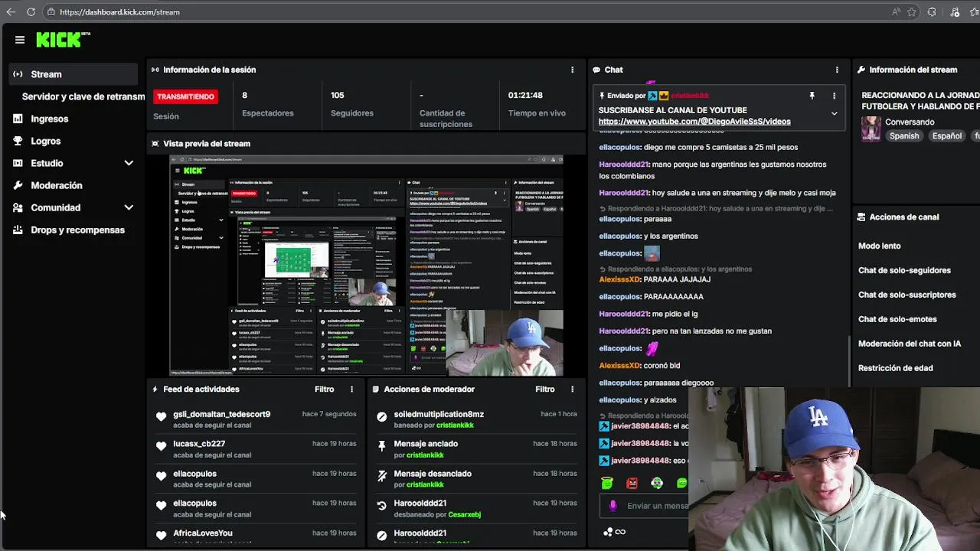Insert the red angry emote

[x=632, y=483]
